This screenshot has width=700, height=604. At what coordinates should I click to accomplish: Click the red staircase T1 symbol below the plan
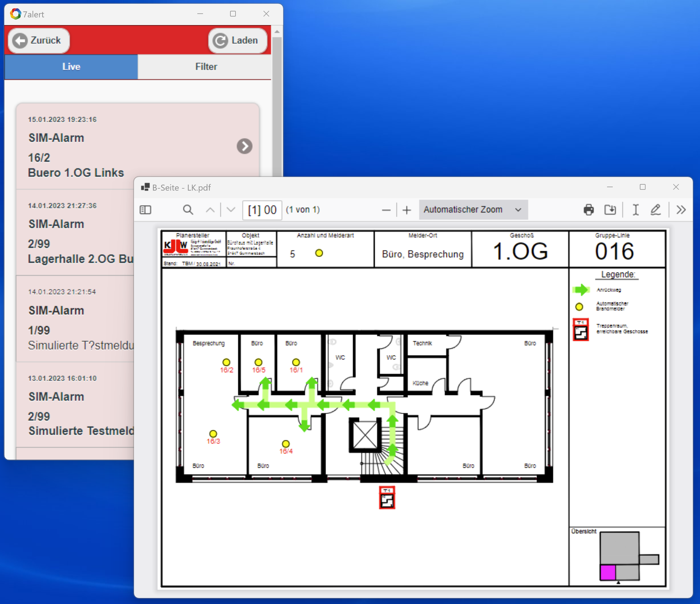387,497
